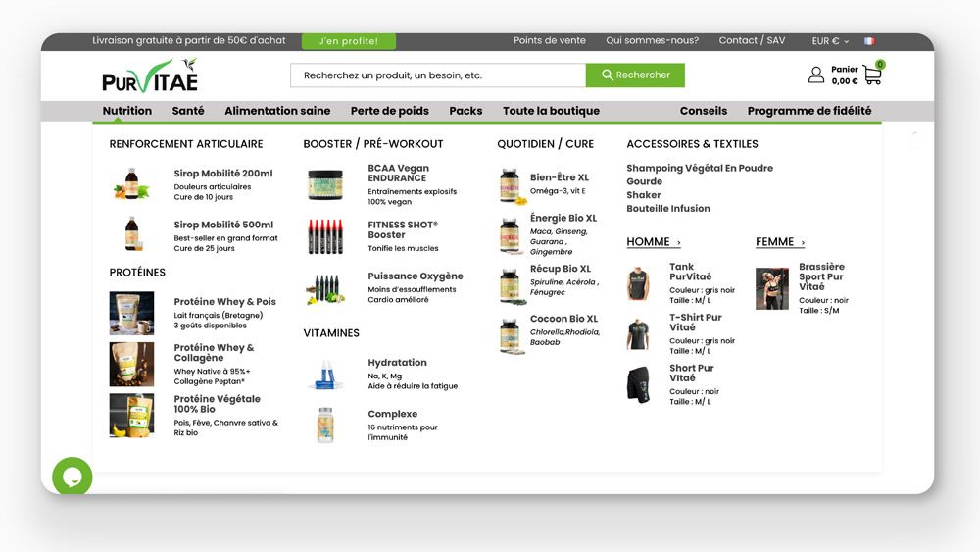The width and height of the screenshot is (980, 552).
Task: Open Protéine Whey & Pois title
Action: click(225, 302)
